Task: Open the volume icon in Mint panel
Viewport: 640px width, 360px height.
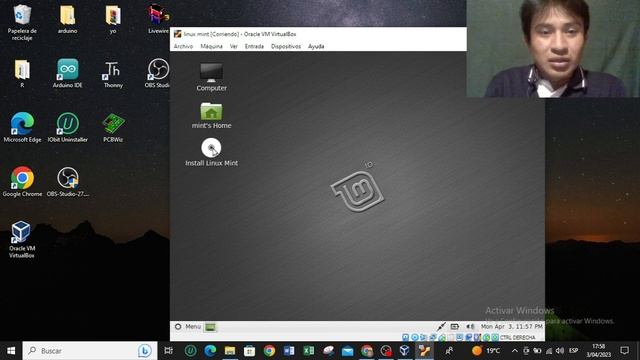Action: 470,327
